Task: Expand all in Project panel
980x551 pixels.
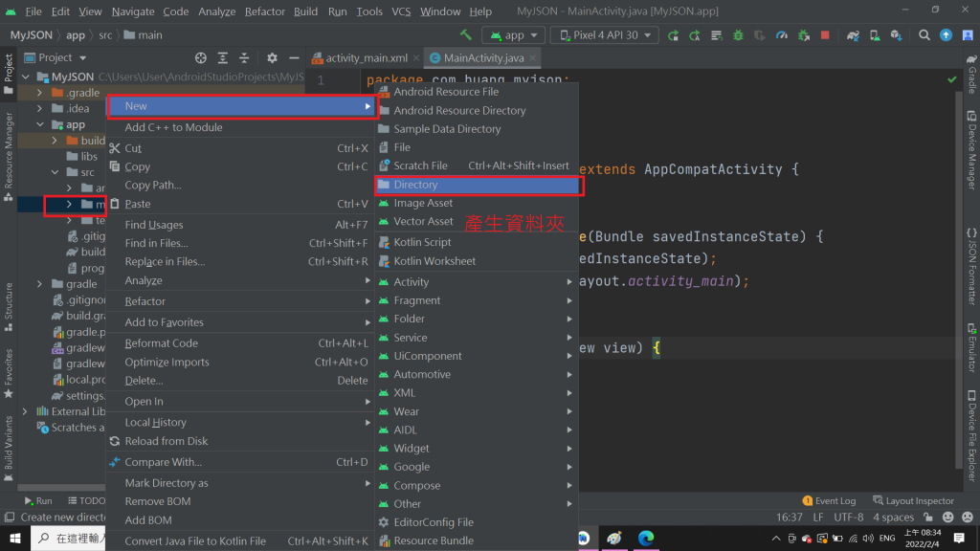Action: [x=222, y=57]
